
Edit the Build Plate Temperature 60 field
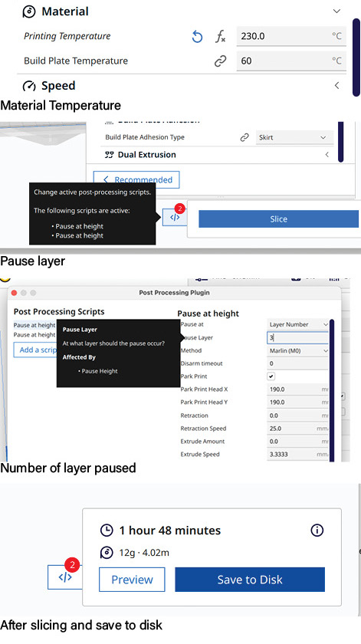tap(291, 61)
